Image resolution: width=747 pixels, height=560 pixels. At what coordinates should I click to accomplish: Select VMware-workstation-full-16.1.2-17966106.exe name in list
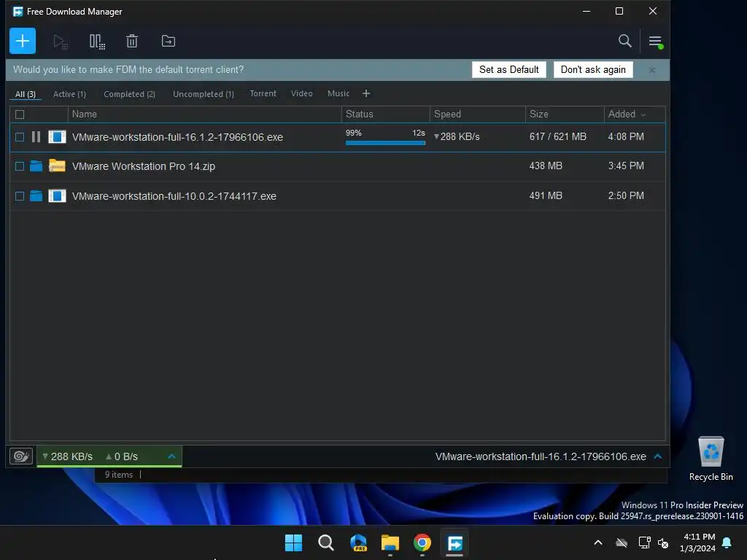click(177, 137)
